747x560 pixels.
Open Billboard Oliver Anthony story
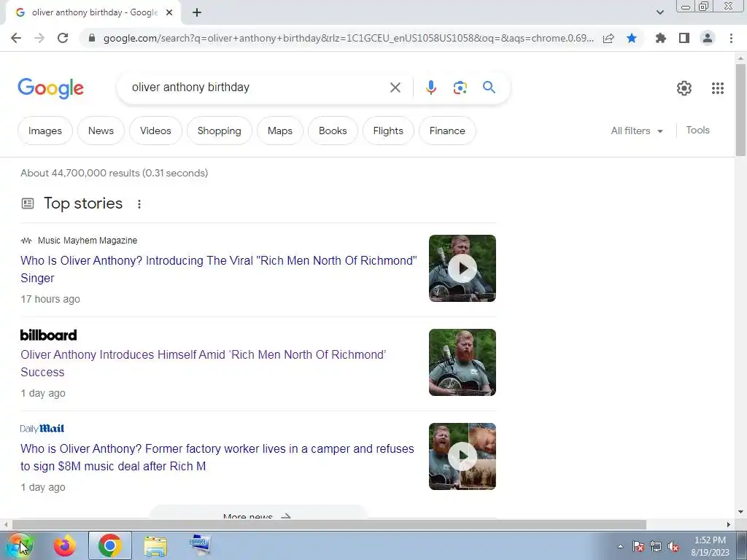click(x=203, y=363)
